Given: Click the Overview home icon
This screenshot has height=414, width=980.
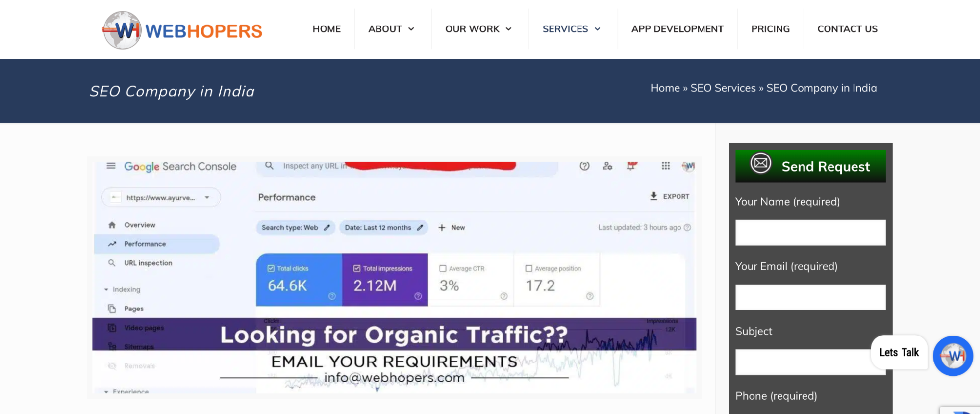Looking at the screenshot, I should (112, 225).
